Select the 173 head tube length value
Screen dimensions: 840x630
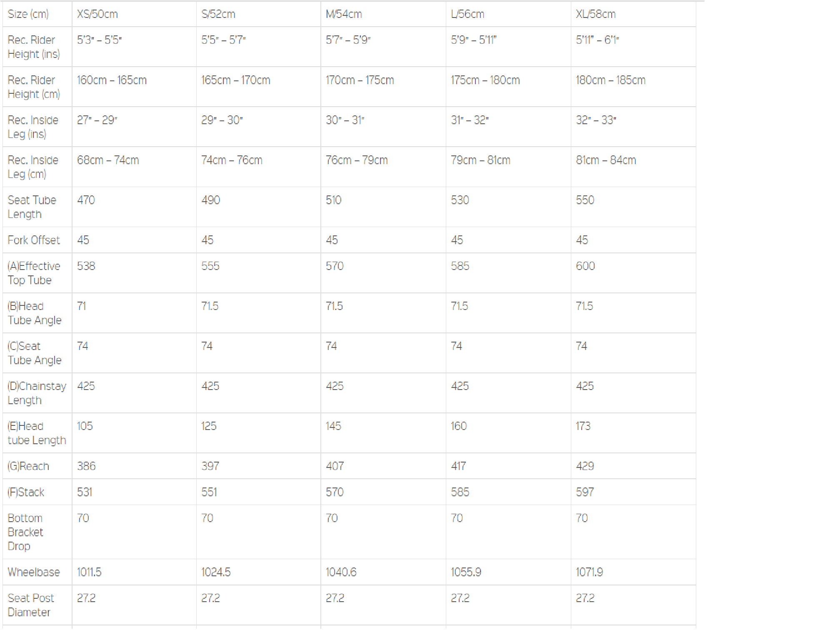click(x=583, y=426)
